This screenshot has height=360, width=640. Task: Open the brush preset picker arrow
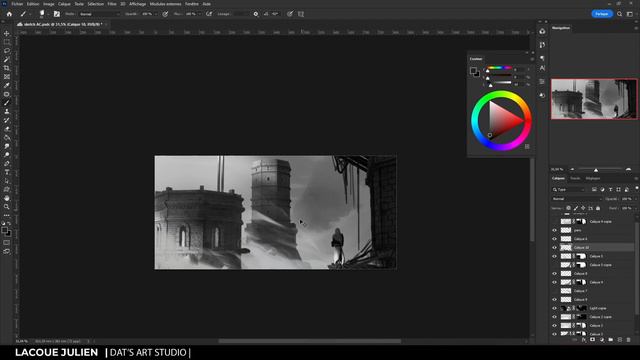(x=48, y=14)
